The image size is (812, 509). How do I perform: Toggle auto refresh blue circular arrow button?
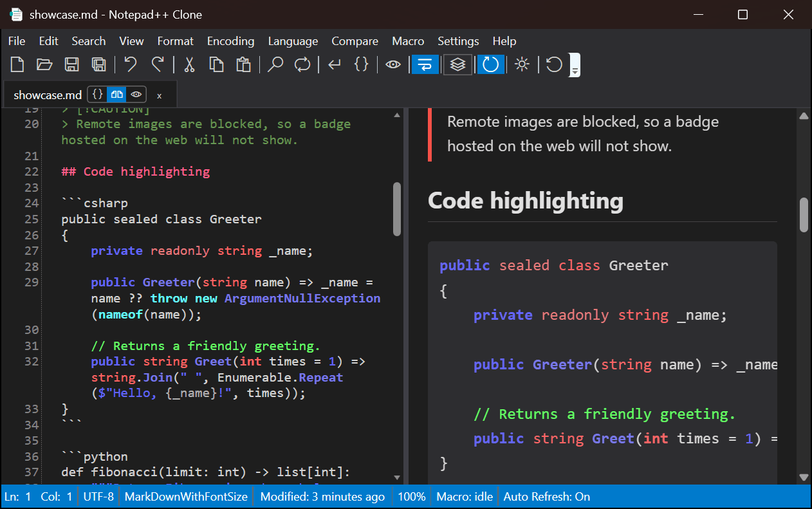click(490, 64)
